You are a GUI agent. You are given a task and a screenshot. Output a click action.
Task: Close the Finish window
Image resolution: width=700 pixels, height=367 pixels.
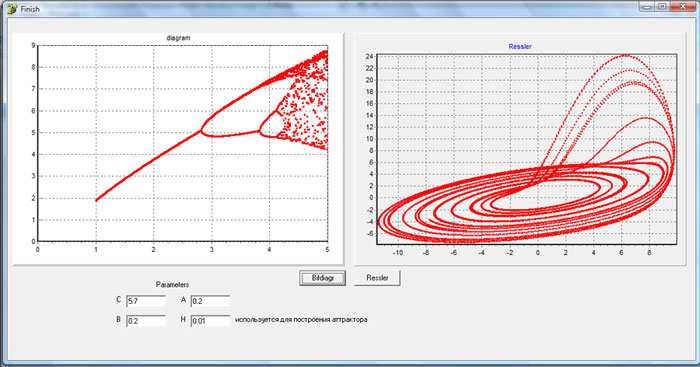point(682,7)
